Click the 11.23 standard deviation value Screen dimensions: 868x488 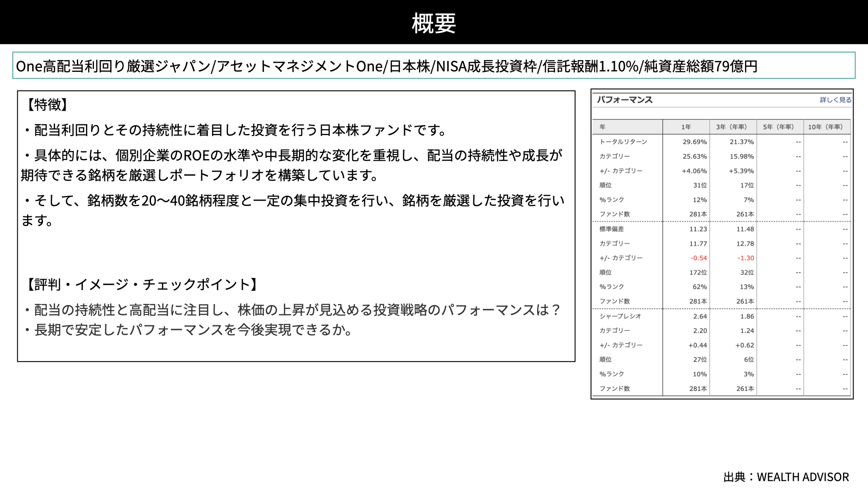click(x=698, y=229)
